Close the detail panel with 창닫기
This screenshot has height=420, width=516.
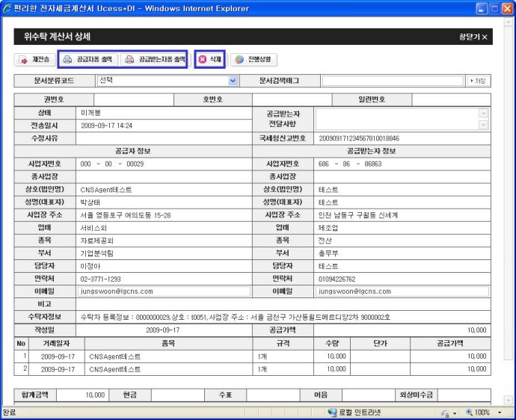tap(473, 37)
